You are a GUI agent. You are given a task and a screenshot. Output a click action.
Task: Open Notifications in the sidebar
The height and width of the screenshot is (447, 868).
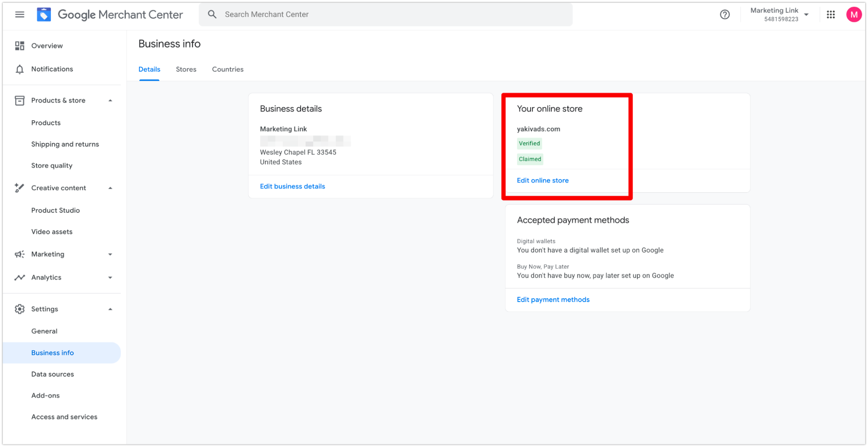coord(52,69)
